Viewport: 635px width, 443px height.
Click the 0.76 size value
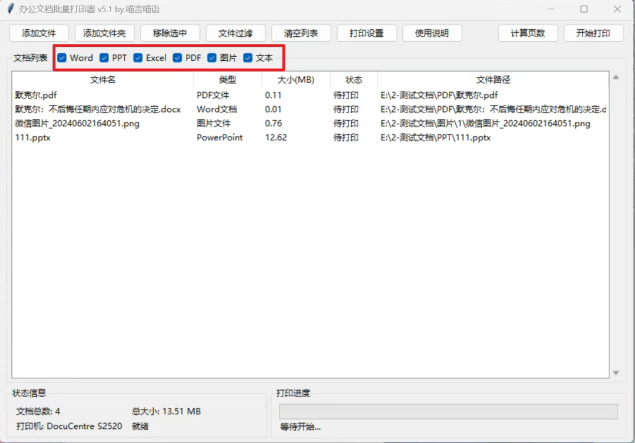tap(273, 124)
